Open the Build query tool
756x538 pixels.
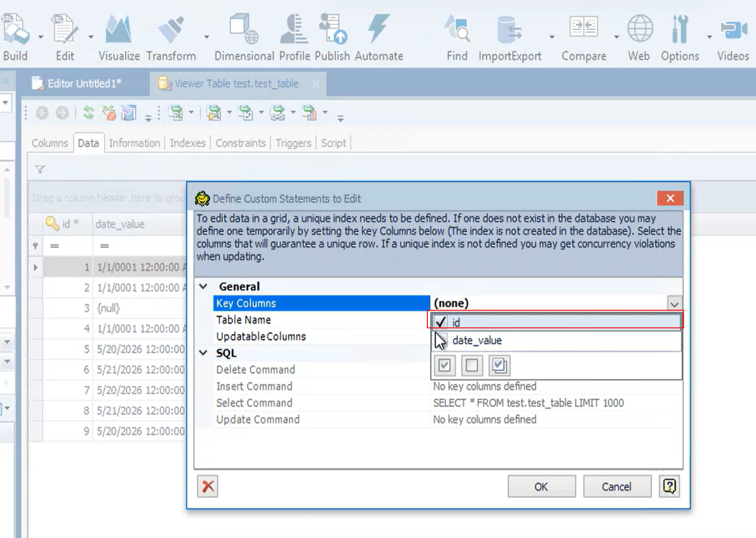[x=15, y=38]
